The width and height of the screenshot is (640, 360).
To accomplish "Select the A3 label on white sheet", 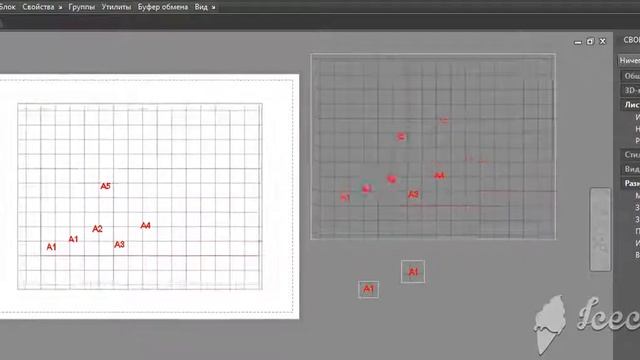I will tap(119, 244).
